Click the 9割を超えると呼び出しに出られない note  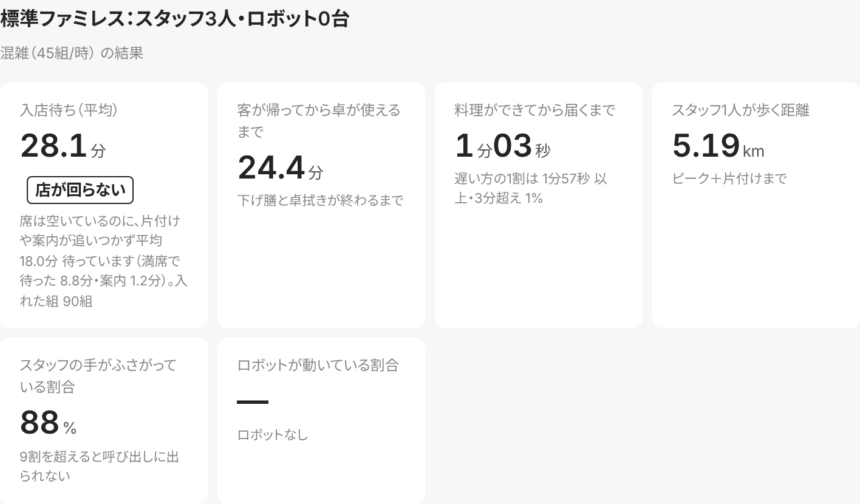pyautogui.click(x=100, y=466)
